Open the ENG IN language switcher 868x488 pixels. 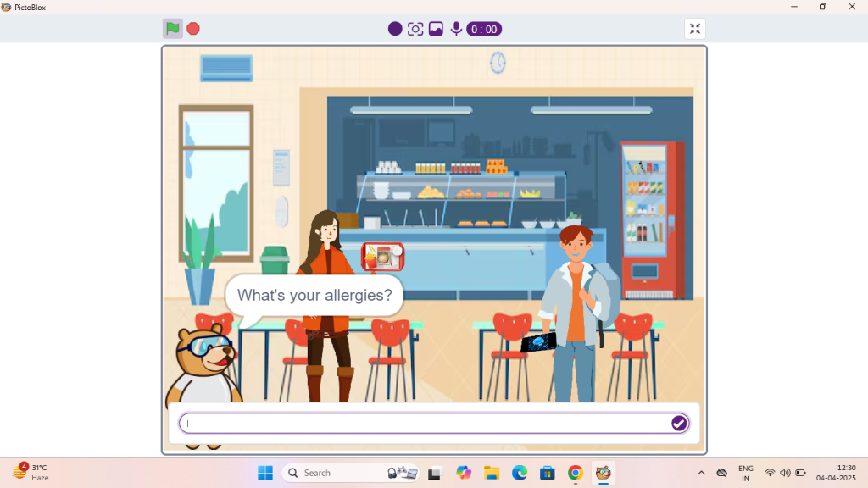pos(746,473)
